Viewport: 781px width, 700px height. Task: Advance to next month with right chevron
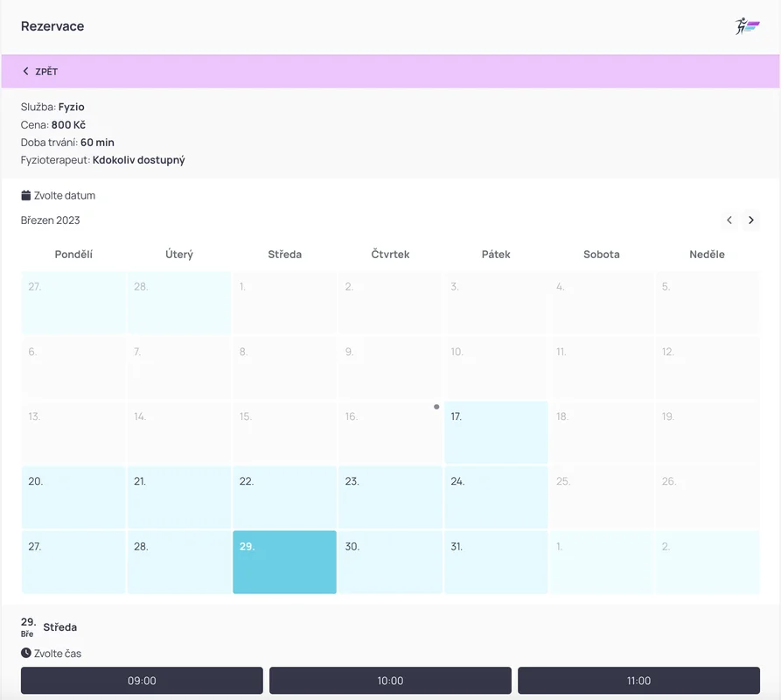pos(750,220)
